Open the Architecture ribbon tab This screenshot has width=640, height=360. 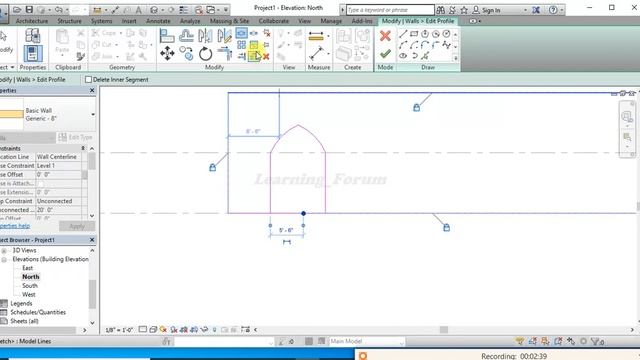point(32,21)
